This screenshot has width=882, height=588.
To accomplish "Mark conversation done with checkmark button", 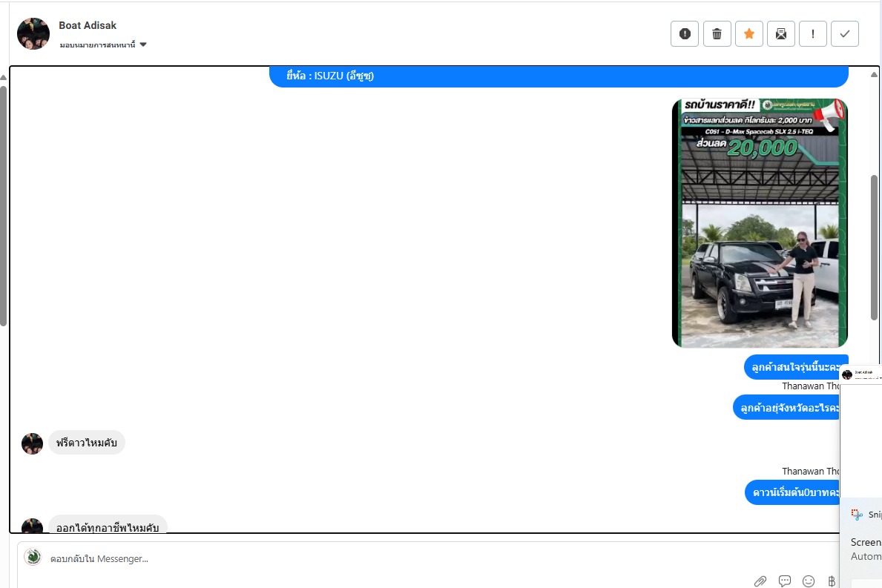I will (x=845, y=33).
